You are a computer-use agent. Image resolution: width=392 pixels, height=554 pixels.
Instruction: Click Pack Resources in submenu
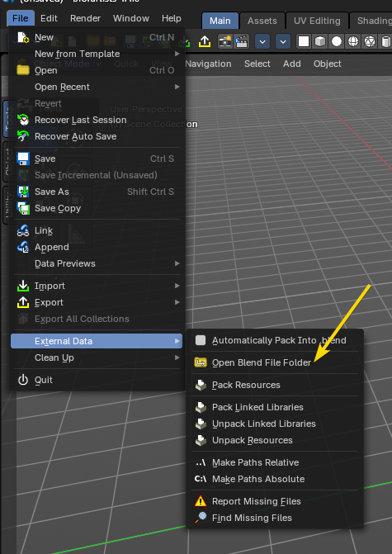point(275,385)
